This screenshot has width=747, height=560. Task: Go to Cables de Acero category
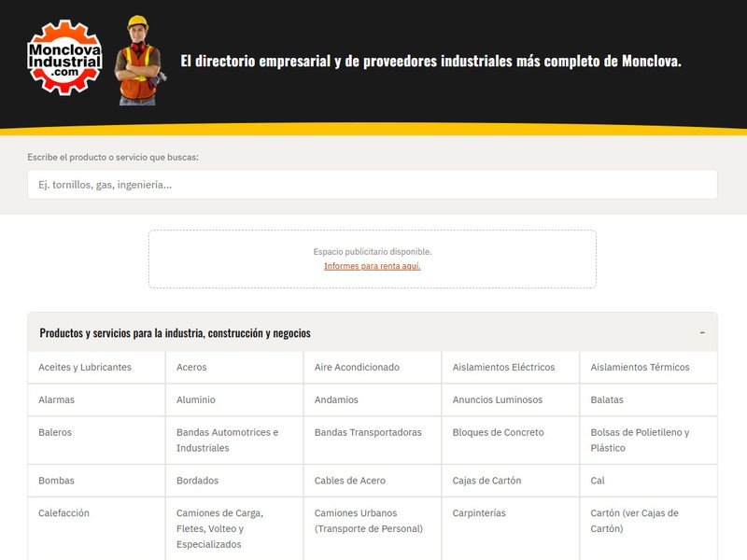click(349, 481)
